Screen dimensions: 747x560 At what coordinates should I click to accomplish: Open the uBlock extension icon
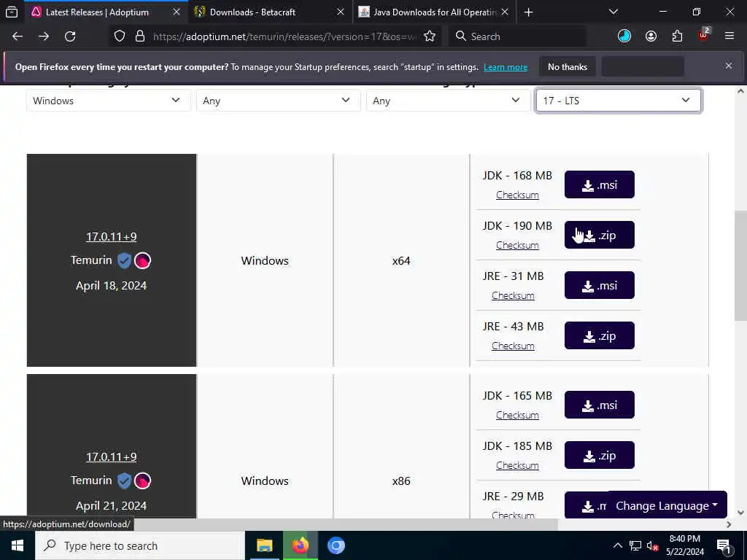704,35
